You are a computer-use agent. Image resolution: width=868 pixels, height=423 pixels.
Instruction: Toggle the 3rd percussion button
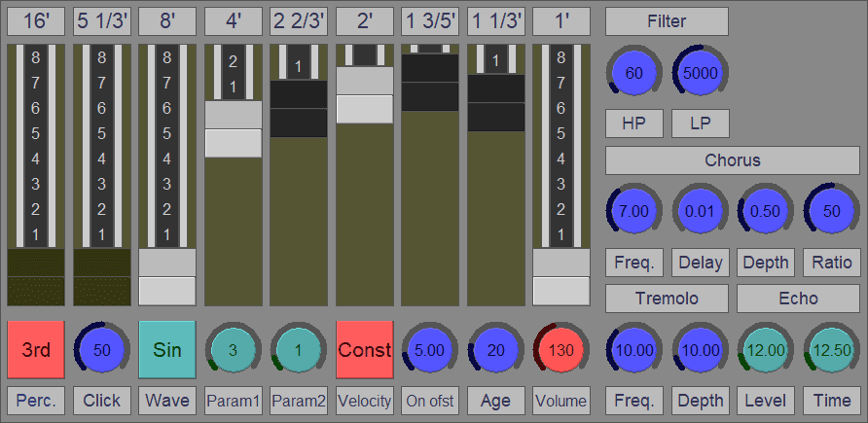36,350
